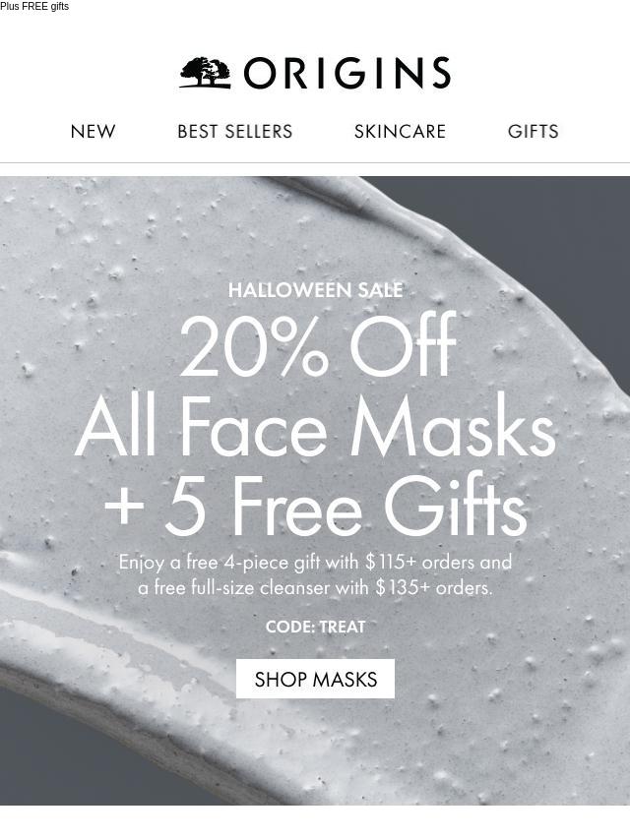This screenshot has height=840, width=630.
Task: Open the GIFTS navigation link
Action: tap(533, 131)
